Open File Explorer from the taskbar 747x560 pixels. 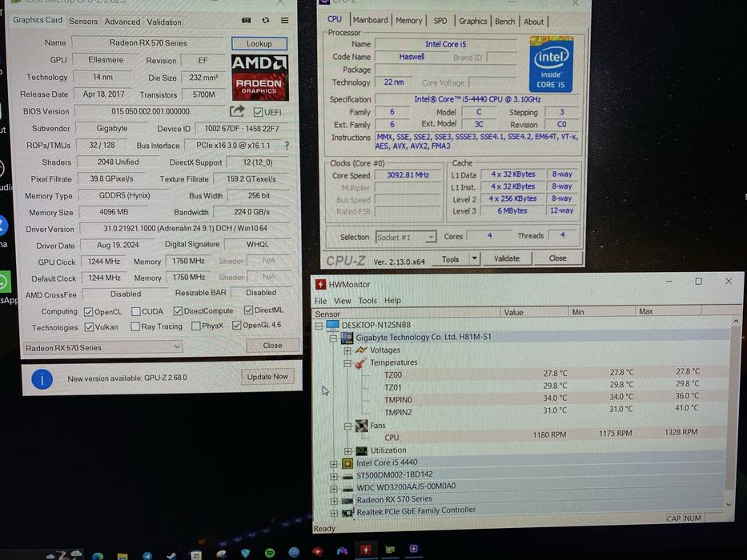(122, 556)
